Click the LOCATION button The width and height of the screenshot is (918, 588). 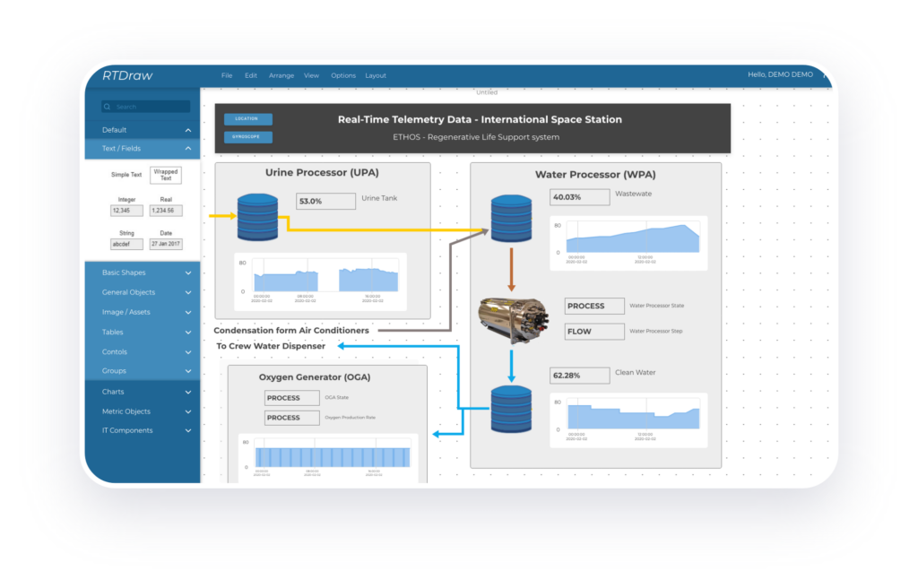[x=247, y=119]
